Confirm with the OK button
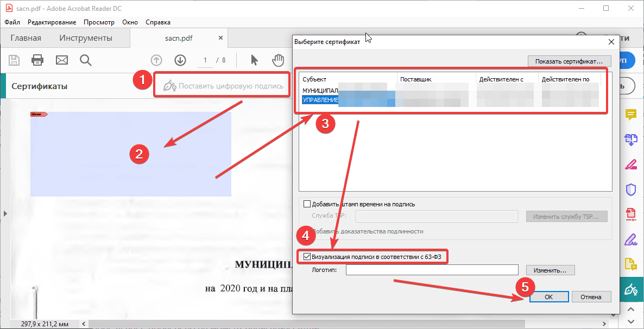 click(x=548, y=297)
